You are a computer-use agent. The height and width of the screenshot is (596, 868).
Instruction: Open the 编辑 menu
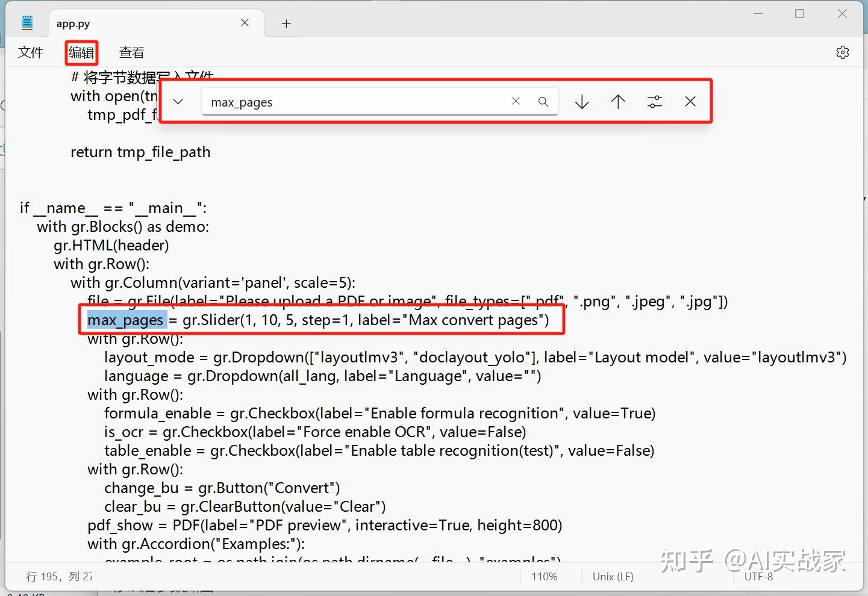click(81, 52)
